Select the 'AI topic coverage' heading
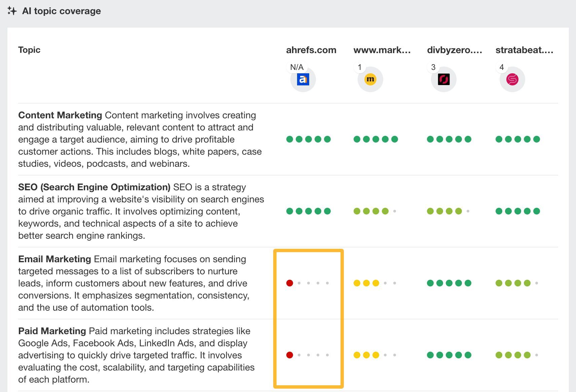 [x=62, y=11]
